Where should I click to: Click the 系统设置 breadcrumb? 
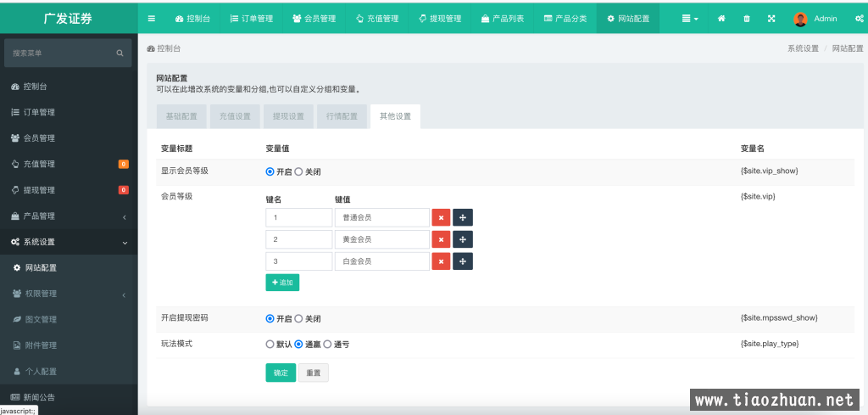click(803, 48)
